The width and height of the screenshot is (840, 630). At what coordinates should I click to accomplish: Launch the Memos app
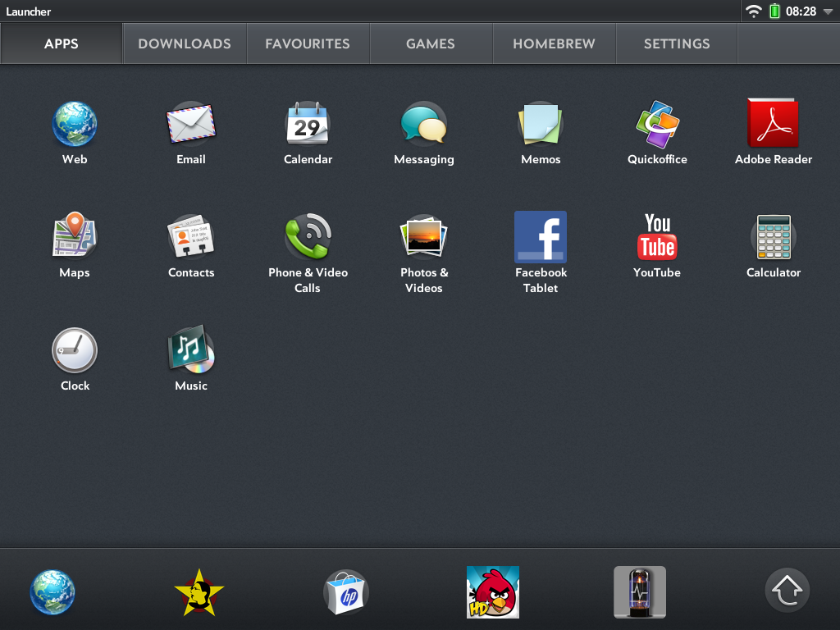tap(541, 125)
